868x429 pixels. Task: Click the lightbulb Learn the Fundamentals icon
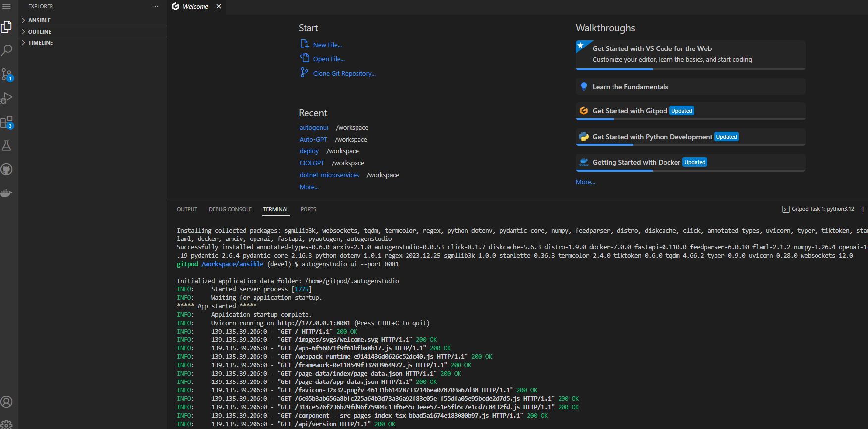584,87
